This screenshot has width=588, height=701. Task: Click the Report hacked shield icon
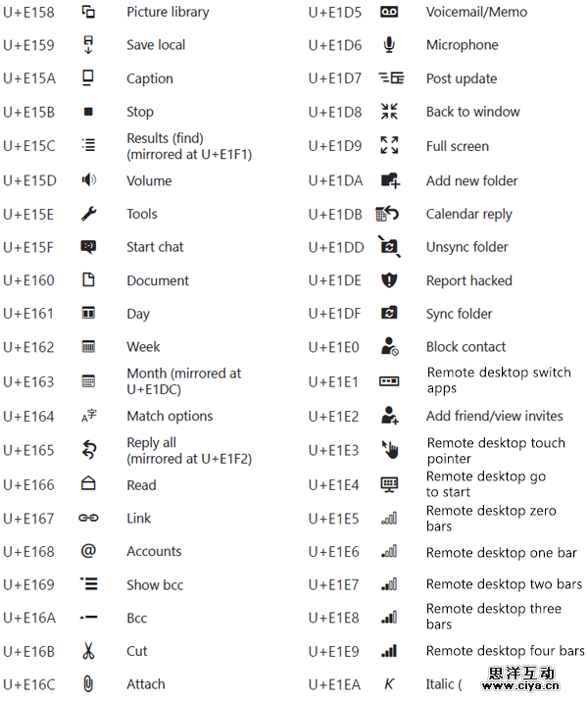coord(389,280)
